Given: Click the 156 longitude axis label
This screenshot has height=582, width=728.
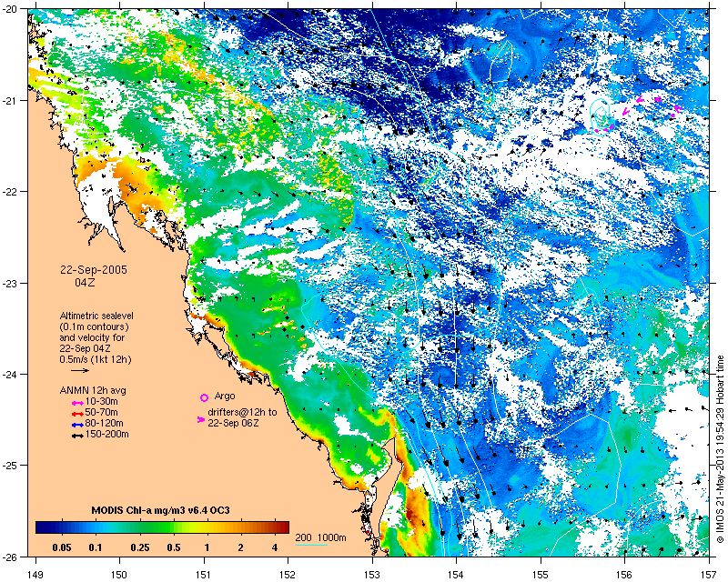Looking at the screenshot, I should (x=625, y=574).
